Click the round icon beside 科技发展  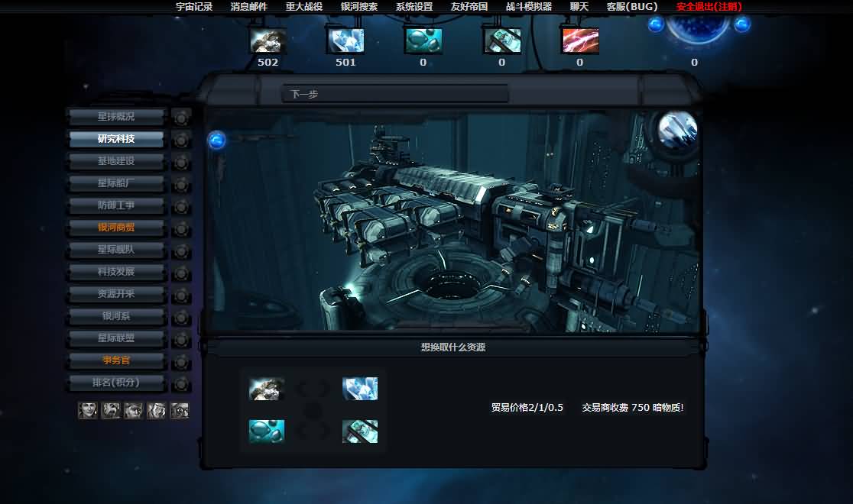tap(181, 273)
